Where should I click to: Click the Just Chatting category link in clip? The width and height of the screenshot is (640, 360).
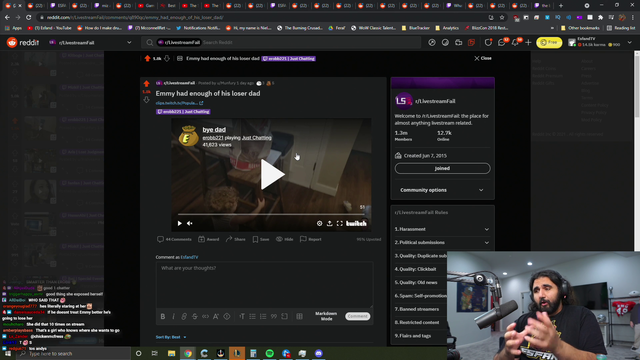(x=257, y=138)
